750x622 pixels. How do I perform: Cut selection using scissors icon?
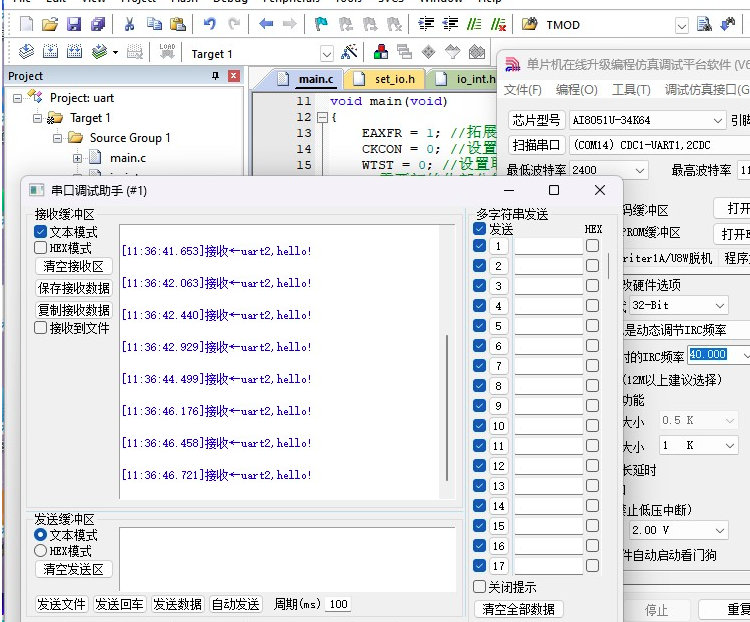[x=129, y=24]
